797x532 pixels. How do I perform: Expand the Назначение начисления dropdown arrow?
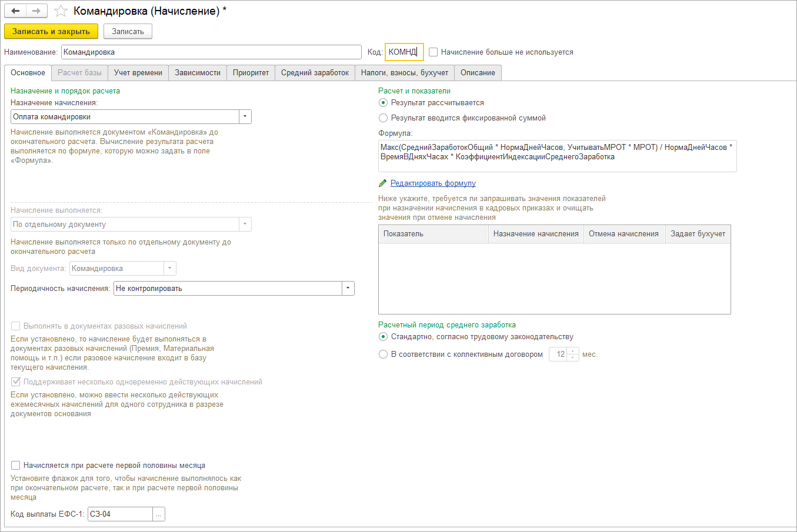click(x=245, y=117)
